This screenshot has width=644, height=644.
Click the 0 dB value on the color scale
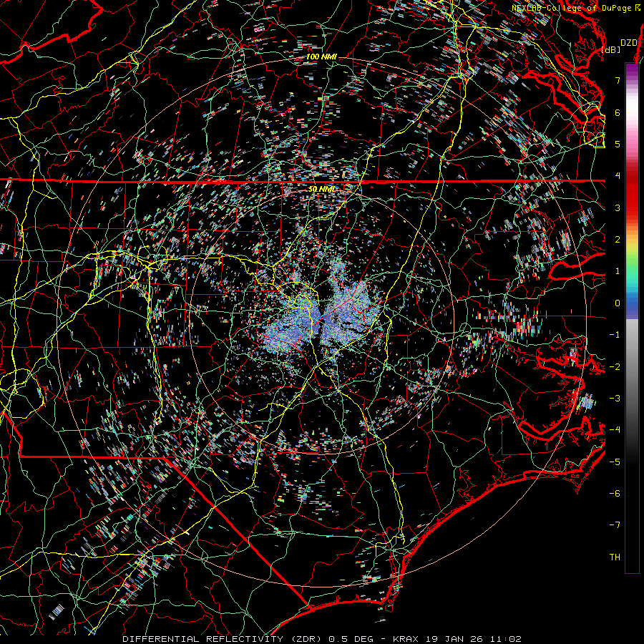[x=618, y=303]
